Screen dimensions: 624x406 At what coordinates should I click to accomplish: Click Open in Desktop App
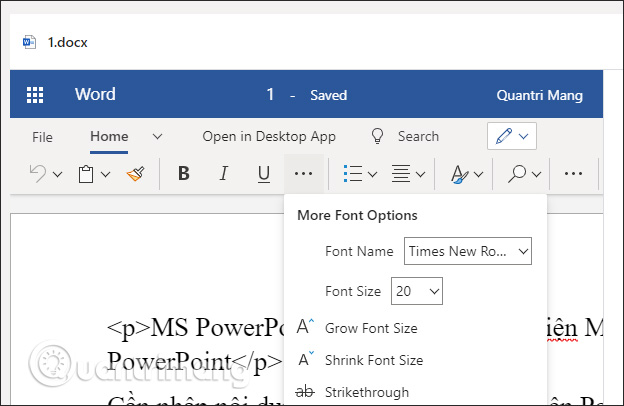point(269,137)
